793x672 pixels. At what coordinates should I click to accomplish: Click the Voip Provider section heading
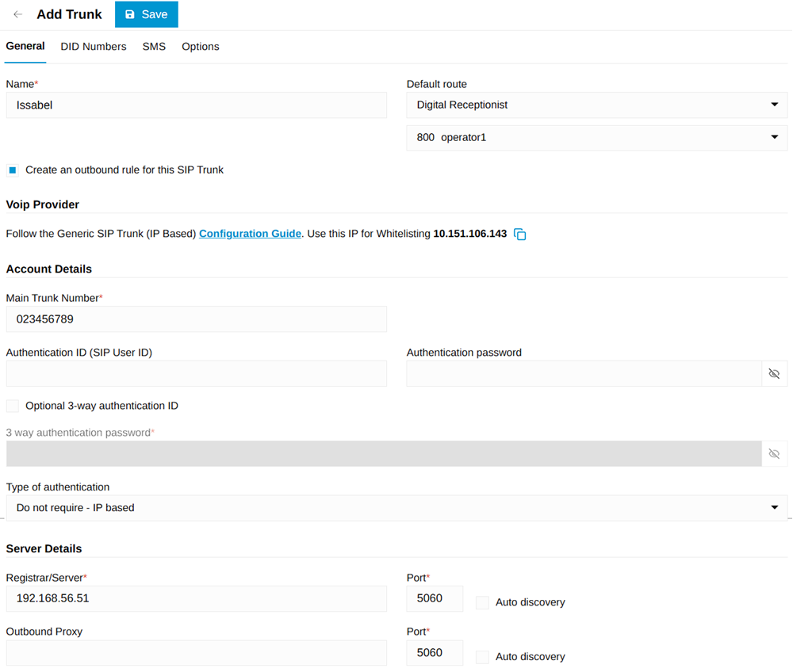(x=43, y=204)
